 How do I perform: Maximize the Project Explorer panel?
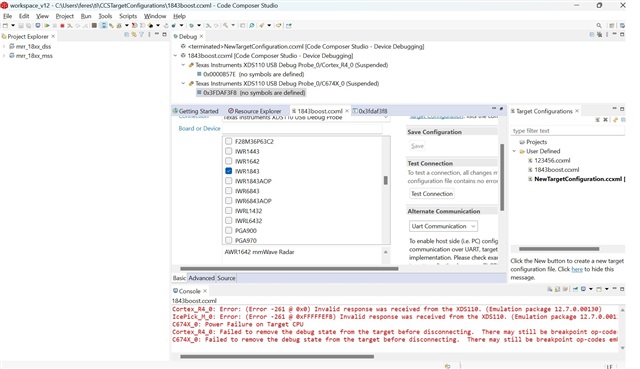pos(164,34)
